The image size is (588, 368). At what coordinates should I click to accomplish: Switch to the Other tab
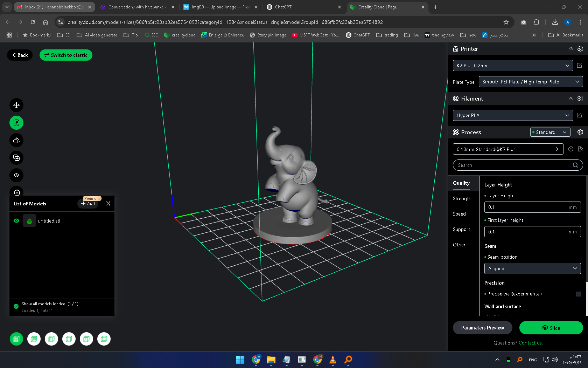(459, 245)
